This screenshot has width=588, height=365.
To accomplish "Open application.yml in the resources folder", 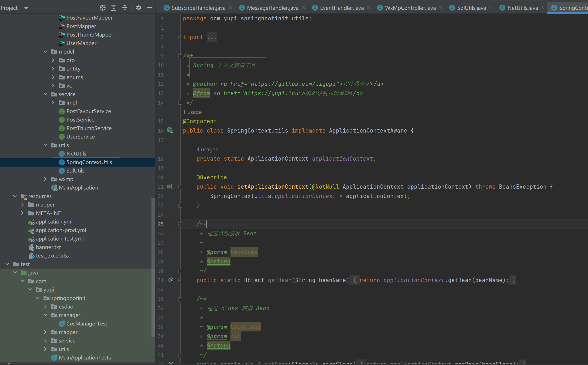I will coord(54,222).
